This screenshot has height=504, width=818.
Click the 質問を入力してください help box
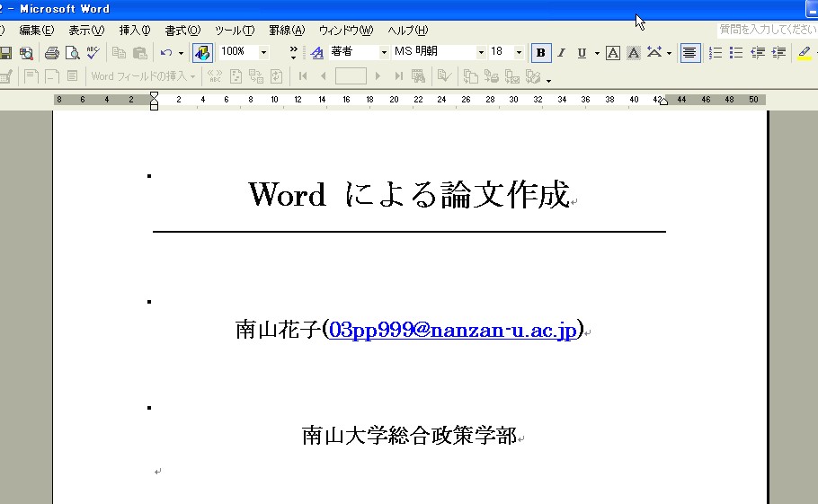tap(768, 30)
